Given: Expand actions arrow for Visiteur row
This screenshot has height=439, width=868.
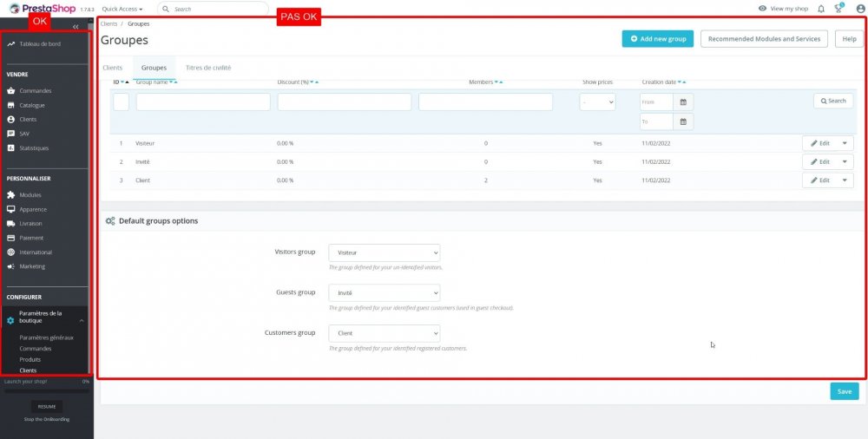Looking at the screenshot, I should point(845,143).
